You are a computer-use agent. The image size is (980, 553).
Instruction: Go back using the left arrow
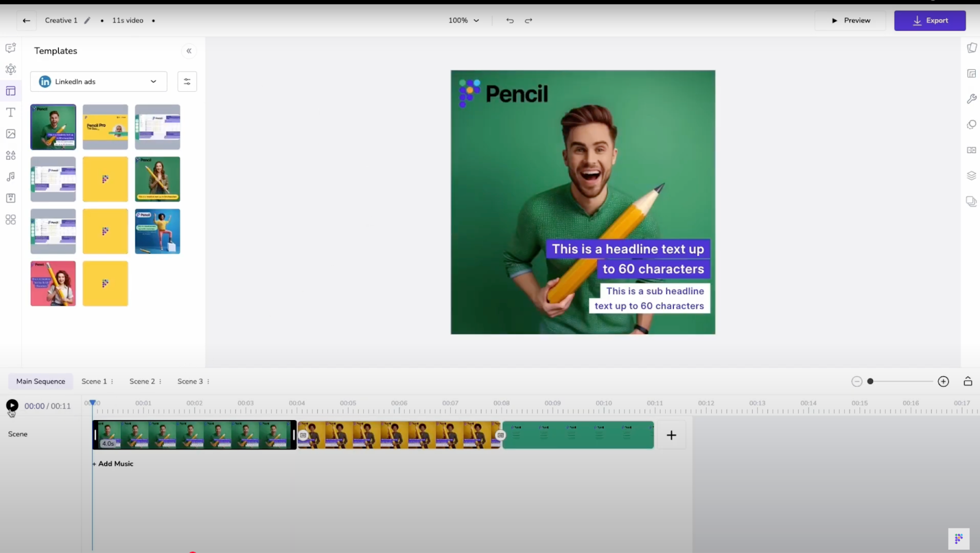(x=26, y=20)
